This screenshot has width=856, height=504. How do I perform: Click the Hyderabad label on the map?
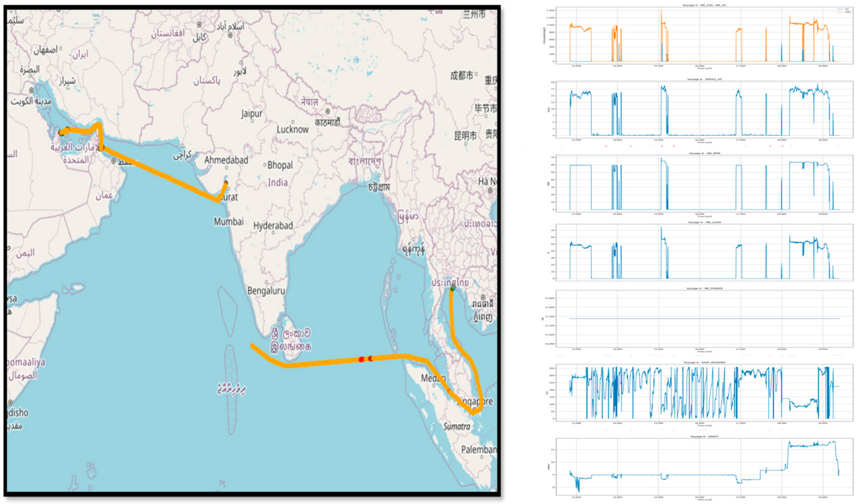(x=273, y=225)
